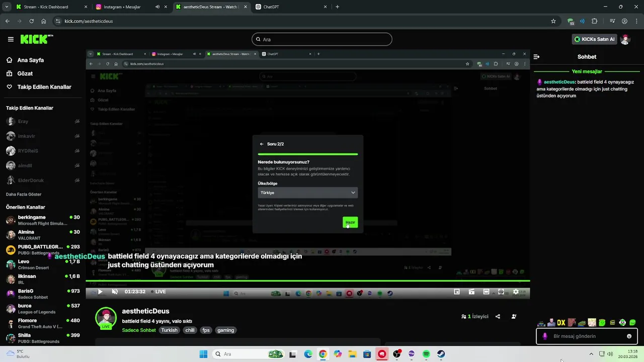Click the Turkish tag
This screenshot has height=362, width=644.
tap(170, 330)
